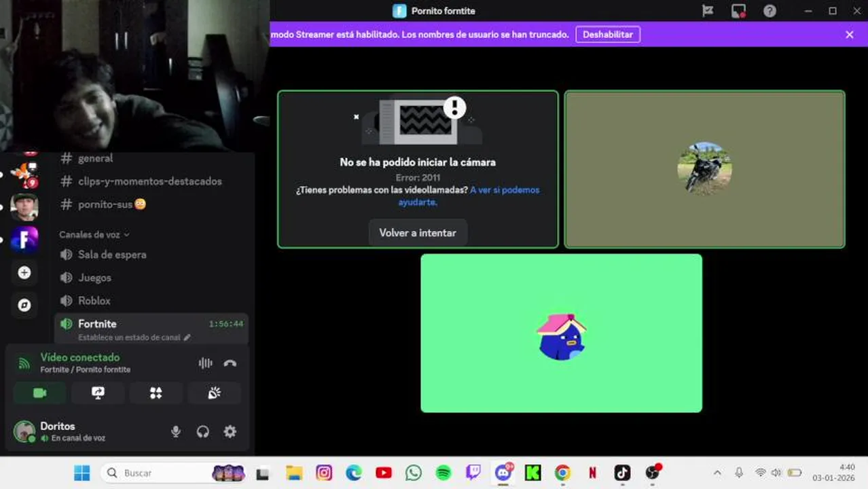Viewport: 868px width, 489px height.
Task: Open TikTok from the taskbar
Action: coord(622,473)
